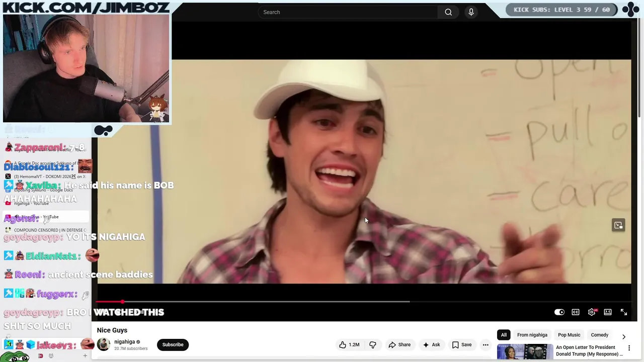The width and height of the screenshot is (644, 362).
Task: Start voice search with the microphone icon
Action: coord(471,12)
